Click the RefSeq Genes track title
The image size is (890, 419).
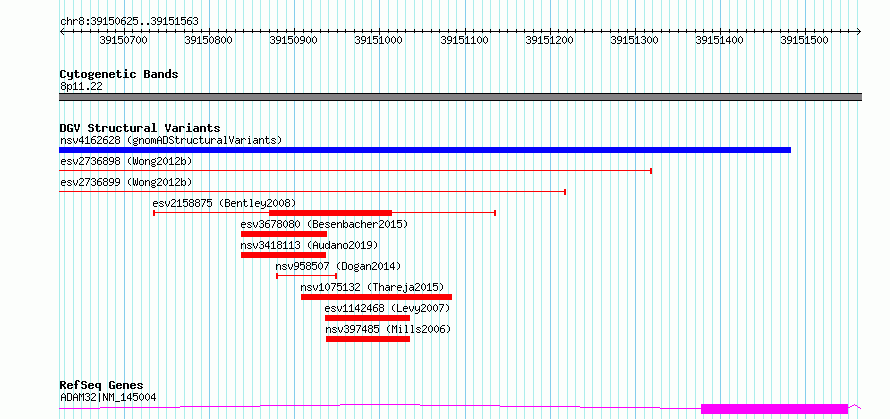(x=102, y=386)
